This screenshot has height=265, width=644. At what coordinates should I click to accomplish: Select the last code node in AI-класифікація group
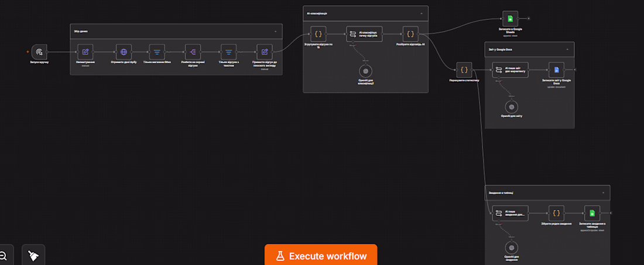click(410, 34)
